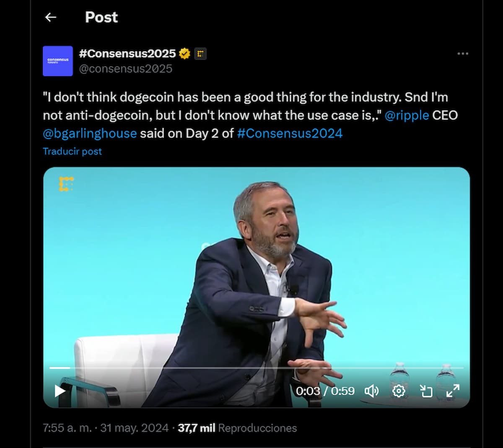Open the post options ellipsis menu
Screen dimensions: 503x448
click(x=463, y=53)
